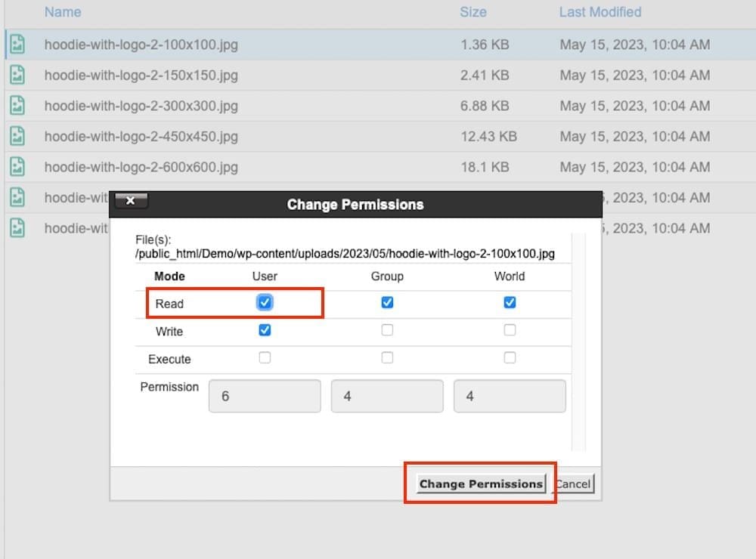This screenshot has height=559, width=756.
Task: Click image icon for hoodie-with-logo-2-450x450.jpg
Action: click(x=17, y=136)
